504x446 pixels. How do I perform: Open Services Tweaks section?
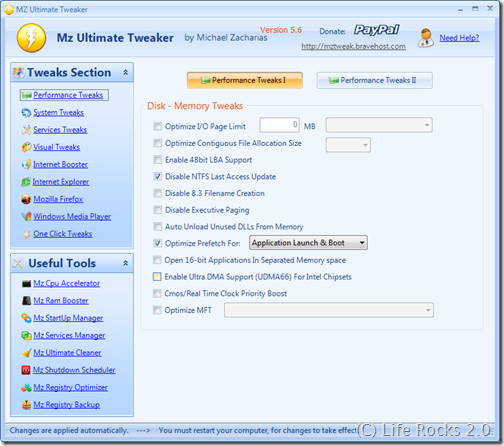[x=60, y=130]
